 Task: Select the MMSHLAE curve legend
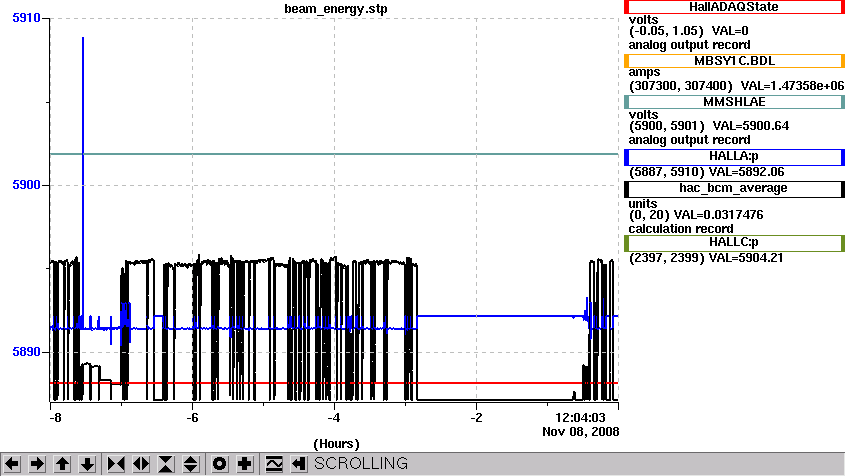[734, 102]
